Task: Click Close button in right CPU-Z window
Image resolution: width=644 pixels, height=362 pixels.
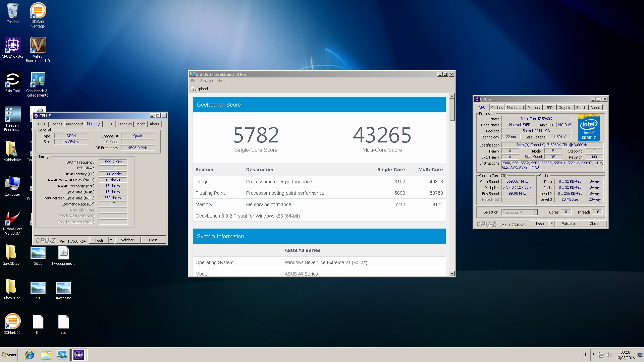Action: pos(594,224)
